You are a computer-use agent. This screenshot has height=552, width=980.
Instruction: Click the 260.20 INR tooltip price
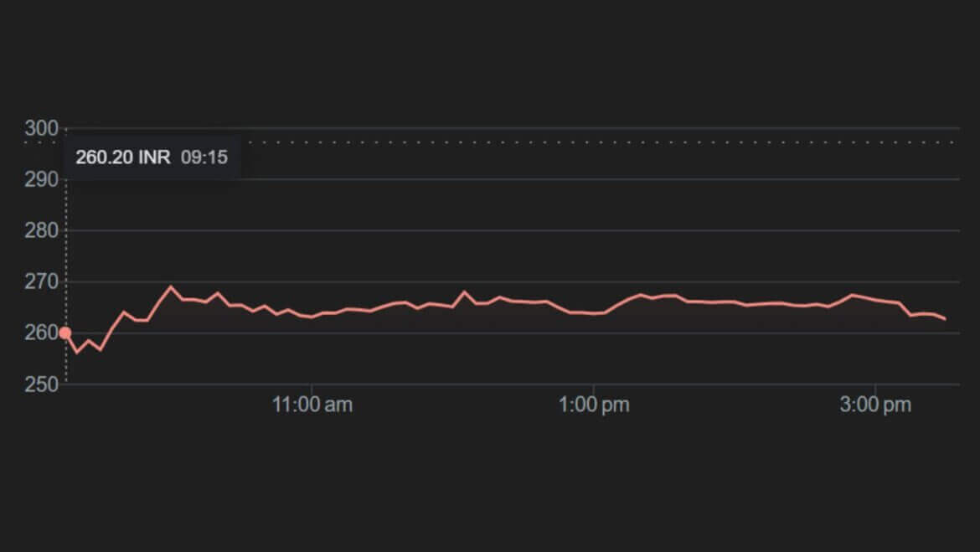click(122, 157)
